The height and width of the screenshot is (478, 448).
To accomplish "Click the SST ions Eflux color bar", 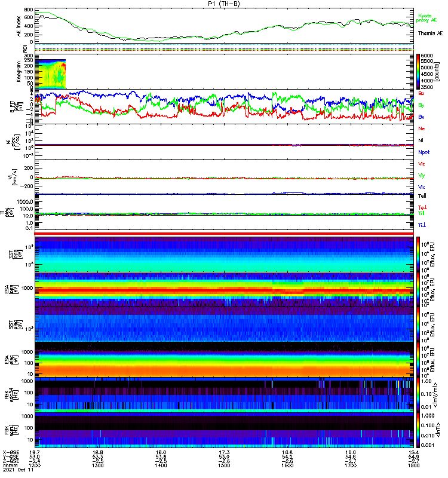I will click(x=418, y=255).
